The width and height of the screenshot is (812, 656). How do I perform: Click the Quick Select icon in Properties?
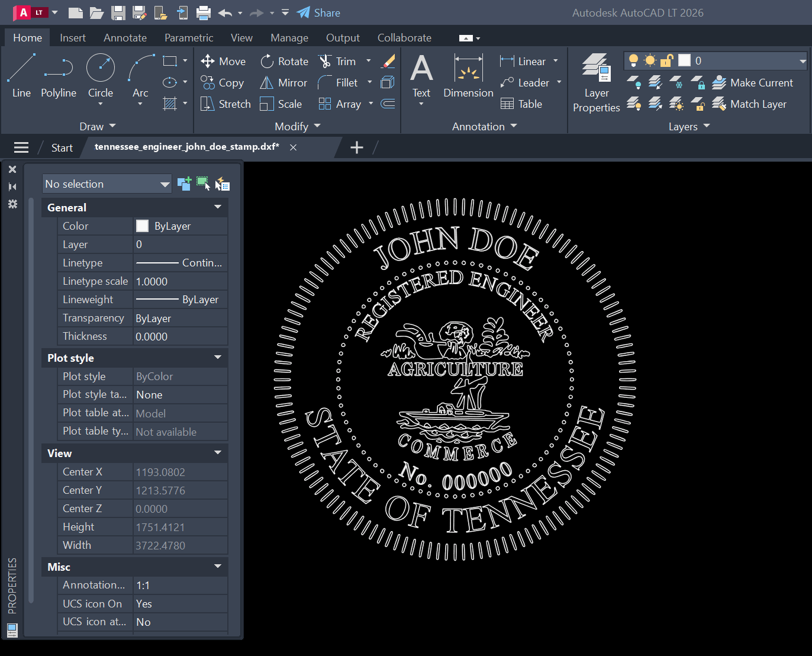pyautogui.click(x=223, y=184)
